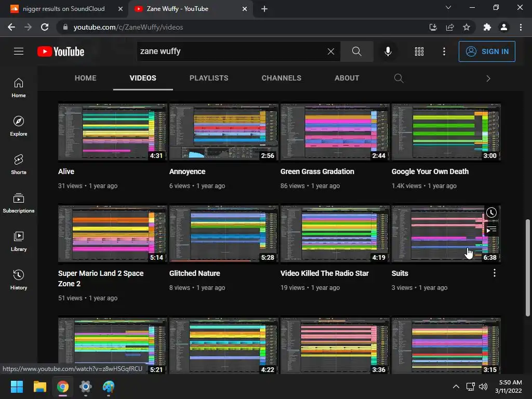Click the channel search magnifier icon
The height and width of the screenshot is (399, 532).
pyautogui.click(x=398, y=78)
